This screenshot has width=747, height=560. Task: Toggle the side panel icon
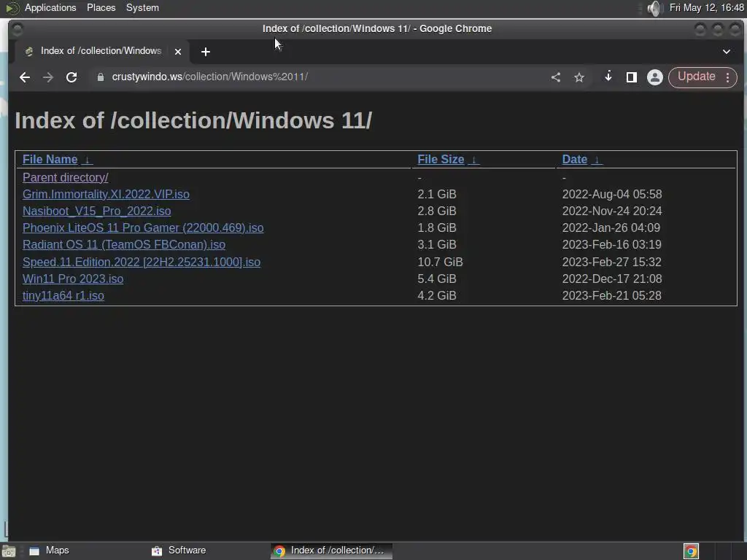coord(631,77)
